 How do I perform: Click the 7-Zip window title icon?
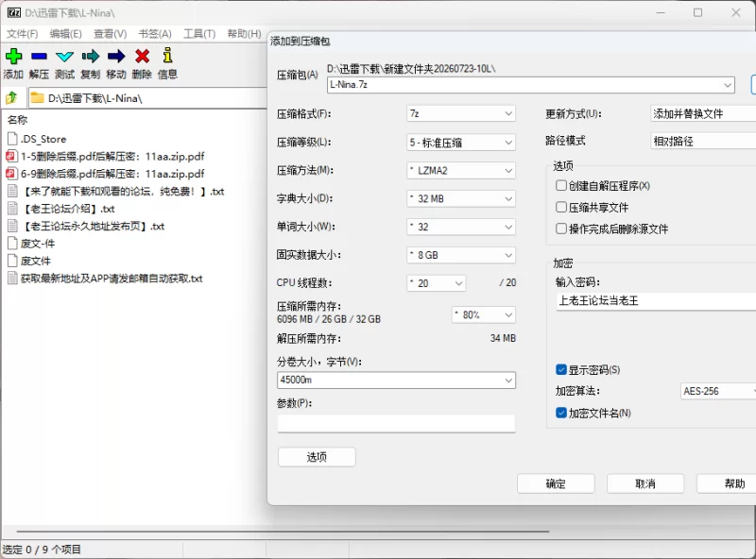coord(14,12)
